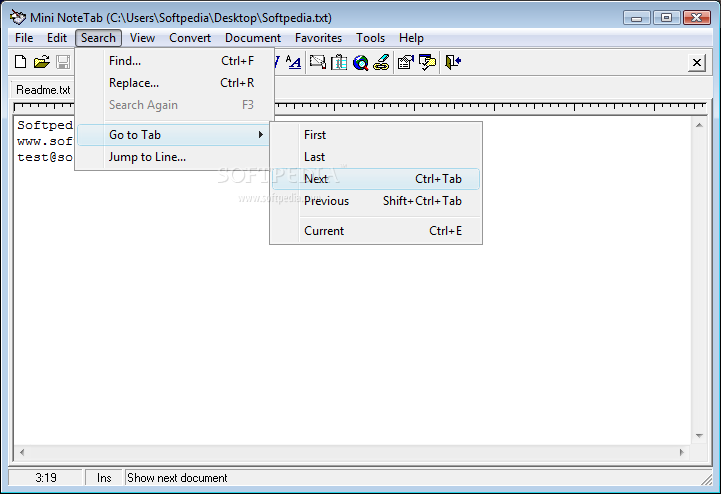Maximize the Mini NoteTab window
721x494 pixels.
point(666,18)
